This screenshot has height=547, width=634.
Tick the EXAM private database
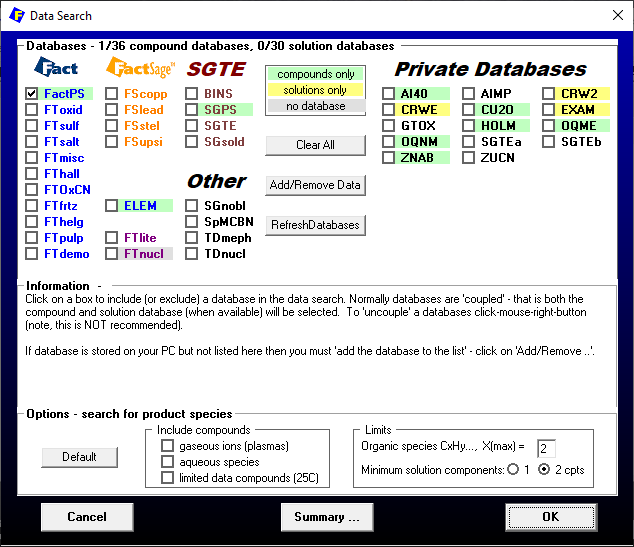coord(549,110)
